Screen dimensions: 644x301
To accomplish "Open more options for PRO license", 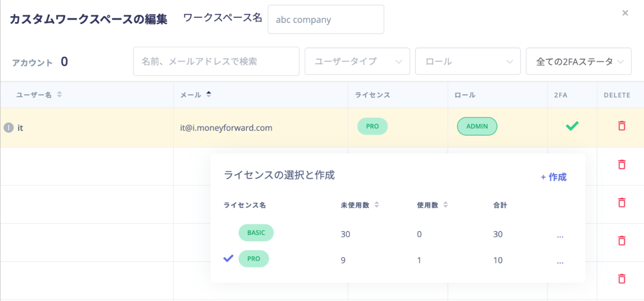I will [560, 262].
